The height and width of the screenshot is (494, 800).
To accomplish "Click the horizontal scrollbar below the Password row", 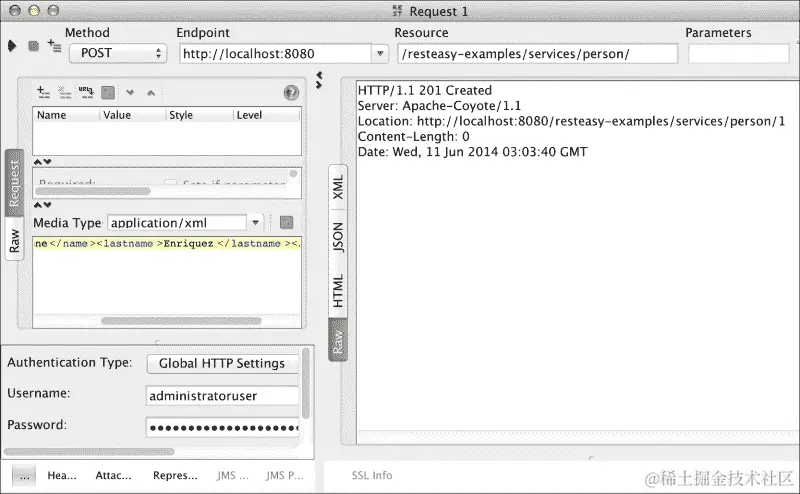I will pos(89,452).
